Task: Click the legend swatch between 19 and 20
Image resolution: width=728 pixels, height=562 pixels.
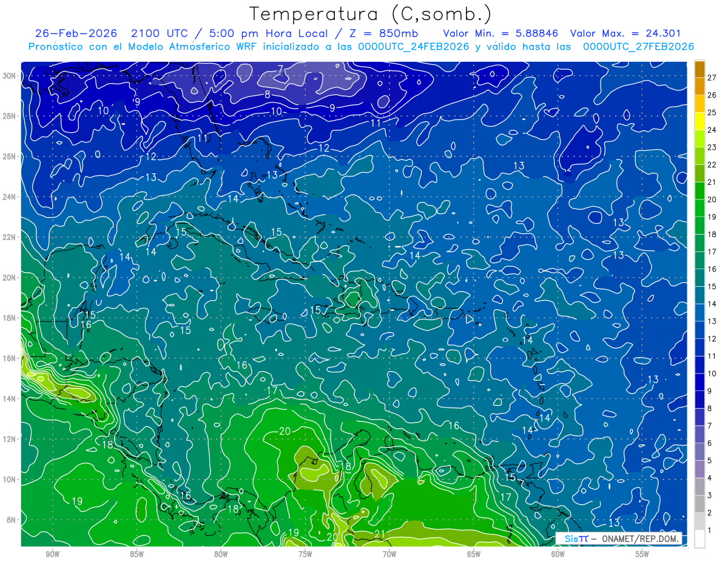Action: coord(699,208)
